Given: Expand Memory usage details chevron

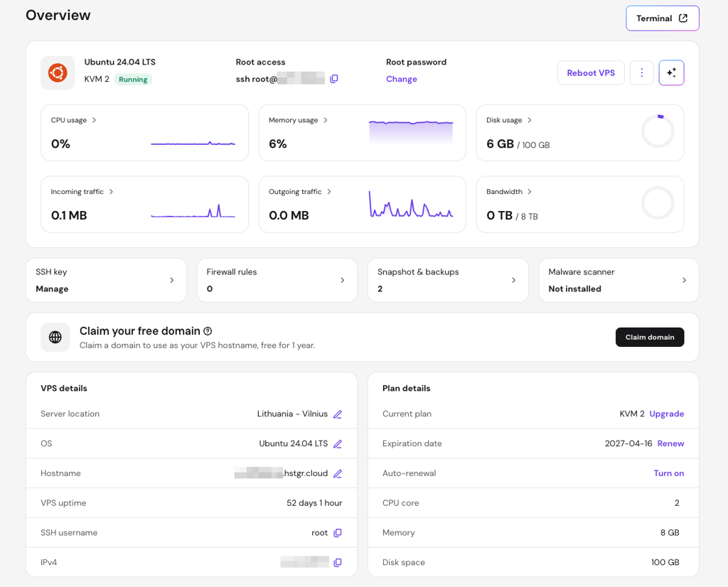Looking at the screenshot, I should pyautogui.click(x=326, y=120).
